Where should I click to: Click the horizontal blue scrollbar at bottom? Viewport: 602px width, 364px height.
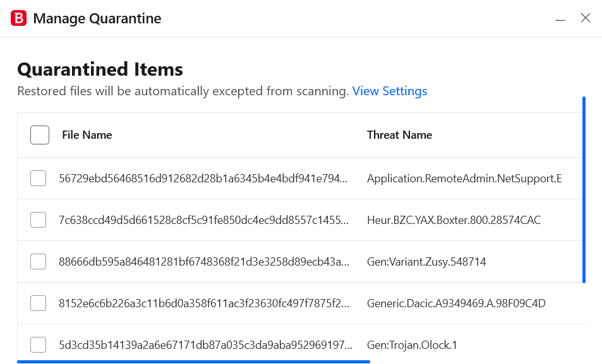(x=193, y=361)
